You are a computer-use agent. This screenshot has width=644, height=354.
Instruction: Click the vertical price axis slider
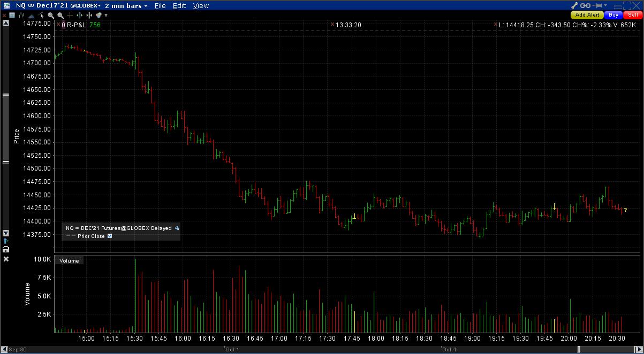[x=6, y=128]
